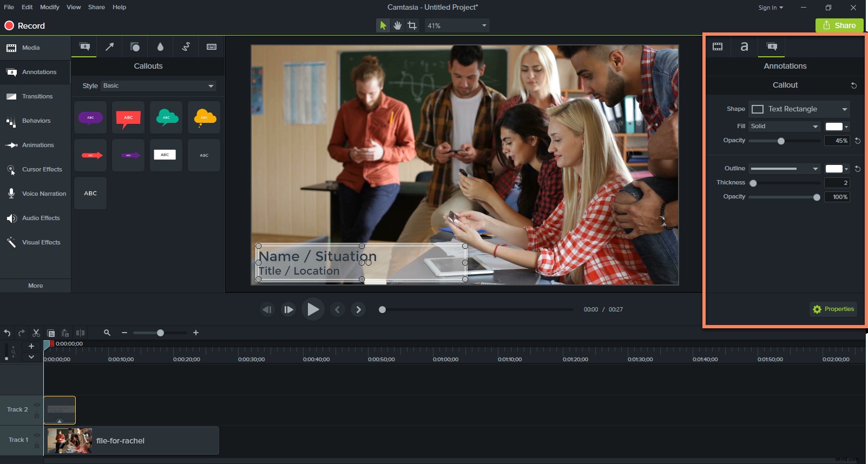868x464 pixels.
Task: Adjust the outline Thickness slider handle
Action: pyautogui.click(x=753, y=183)
